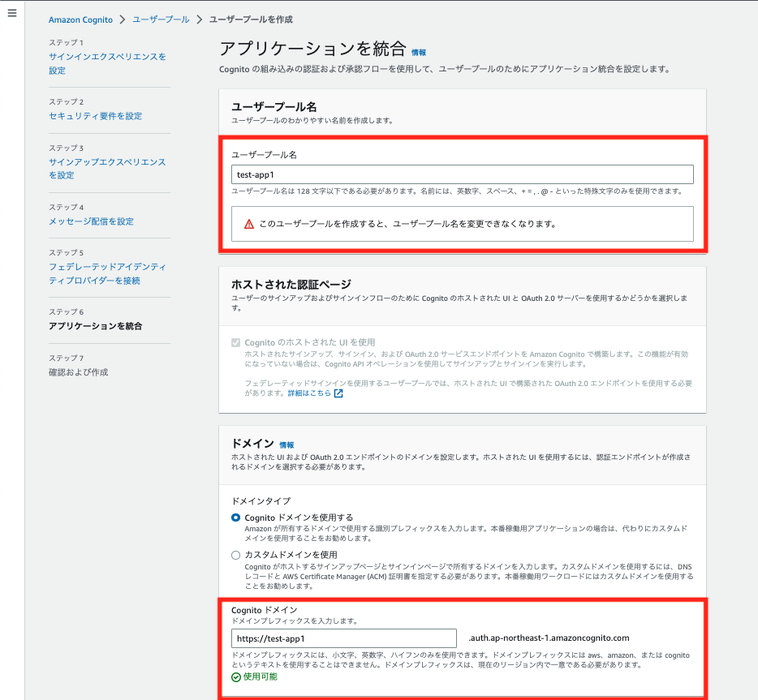The image size is (758, 700).
Task: Toggle Cognito のホストされた UI を使用 checkbox
Action: [236, 342]
